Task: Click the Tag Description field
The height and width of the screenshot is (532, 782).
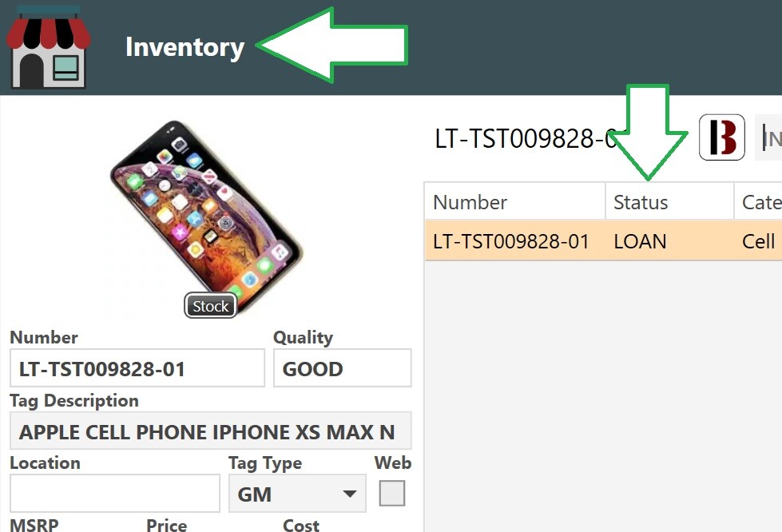Action: [210, 431]
